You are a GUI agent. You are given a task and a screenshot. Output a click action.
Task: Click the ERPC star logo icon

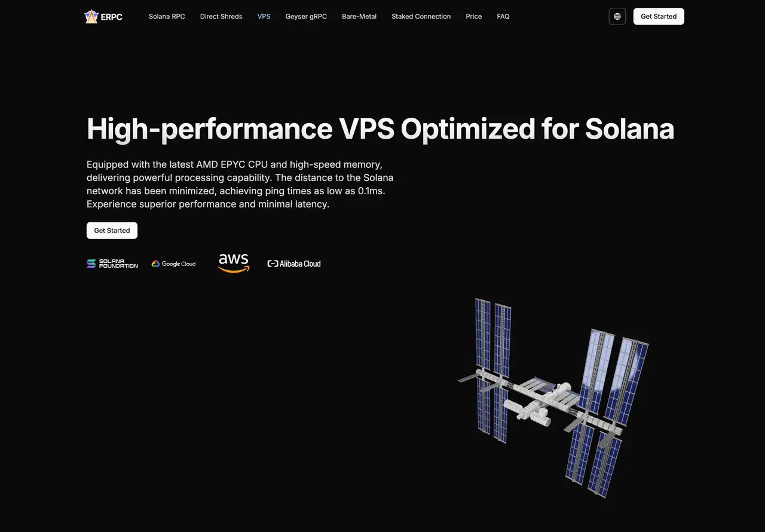click(91, 17)
